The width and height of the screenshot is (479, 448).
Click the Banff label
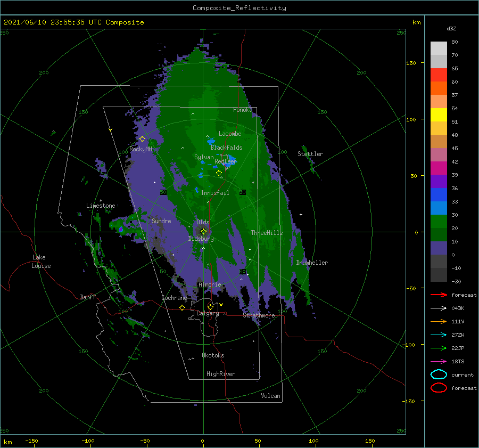tap(88, 297)
